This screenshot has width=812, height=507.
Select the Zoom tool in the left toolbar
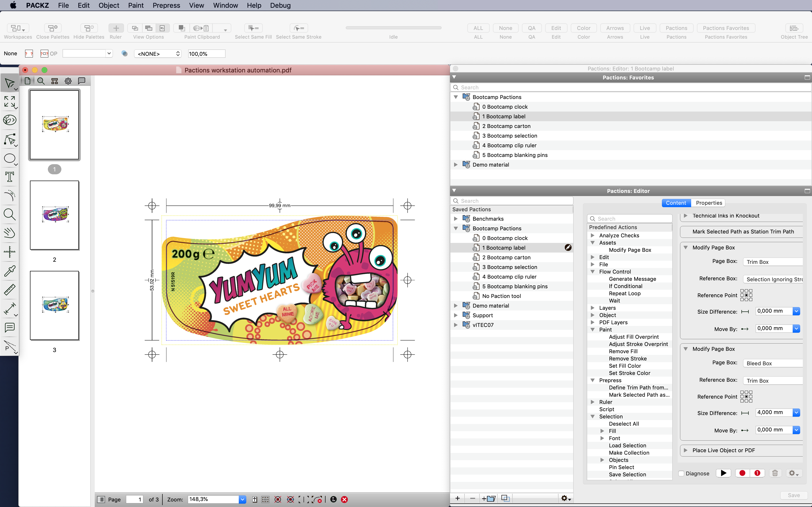click(x=10, y=215)
